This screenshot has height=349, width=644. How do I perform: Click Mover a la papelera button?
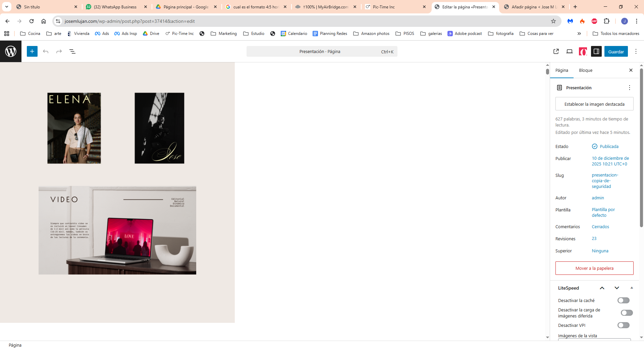click(x=594, y=268)
